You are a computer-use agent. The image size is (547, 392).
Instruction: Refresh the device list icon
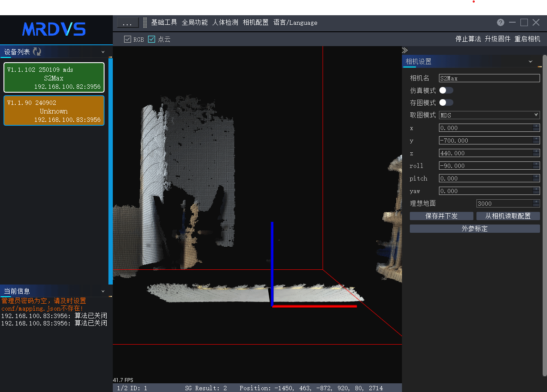37,52
